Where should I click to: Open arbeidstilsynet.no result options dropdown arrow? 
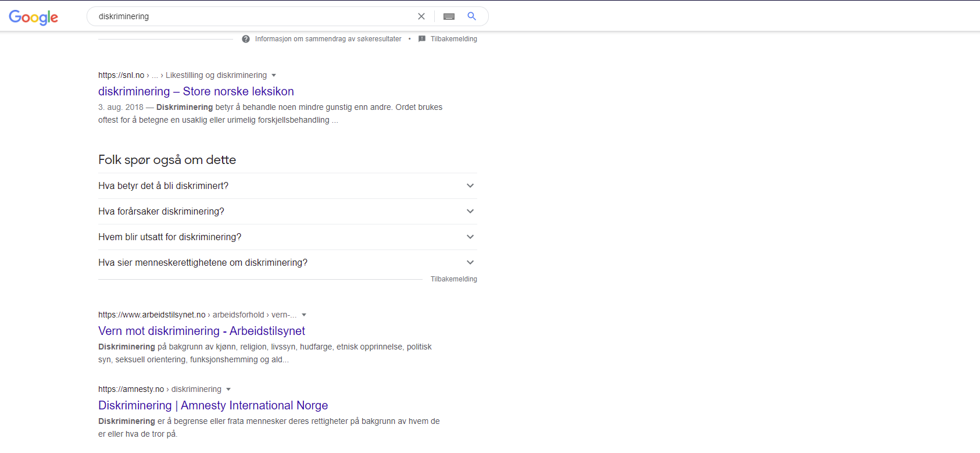[x=304, y=315]
